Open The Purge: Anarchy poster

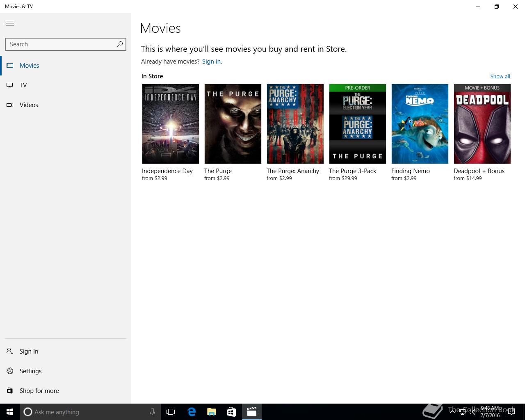(295, 124)
